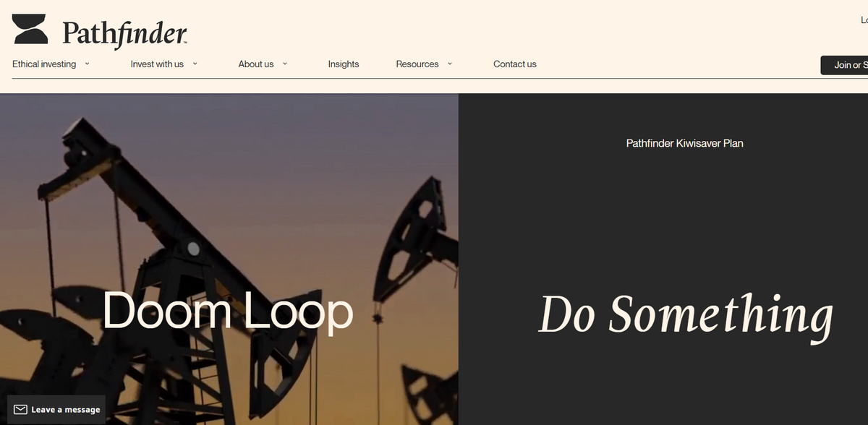Click the Pathfinder wordmark in header

click(125, 33)
